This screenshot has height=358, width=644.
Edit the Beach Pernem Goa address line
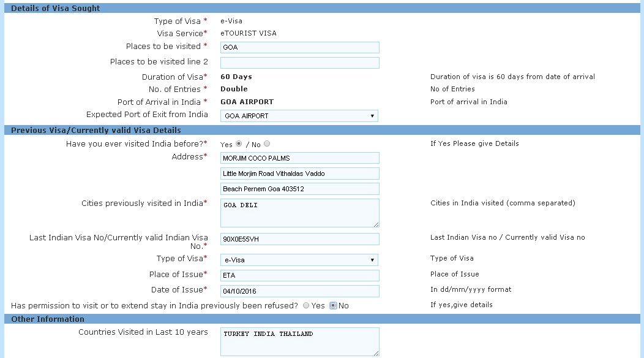click(299, 189)
